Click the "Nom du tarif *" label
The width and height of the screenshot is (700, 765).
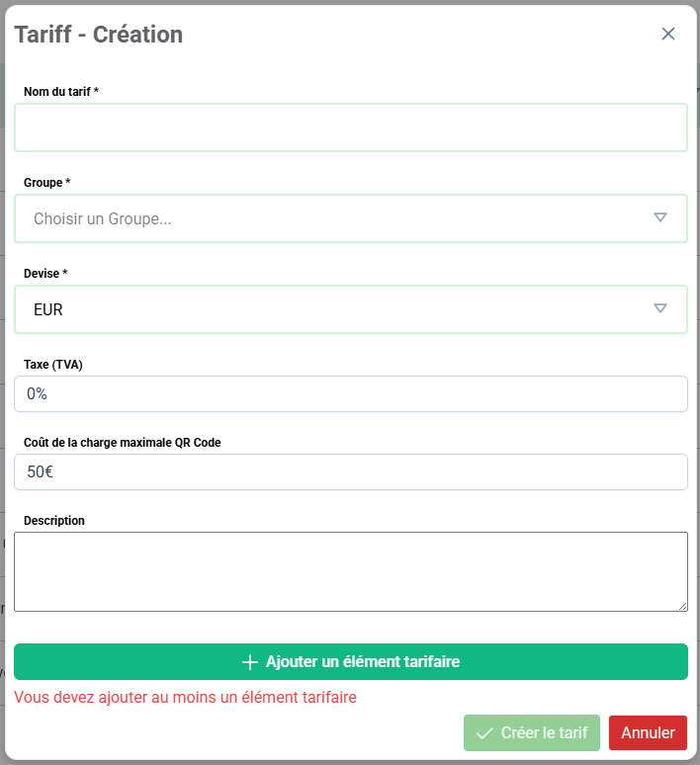click(x=61, y=92)
